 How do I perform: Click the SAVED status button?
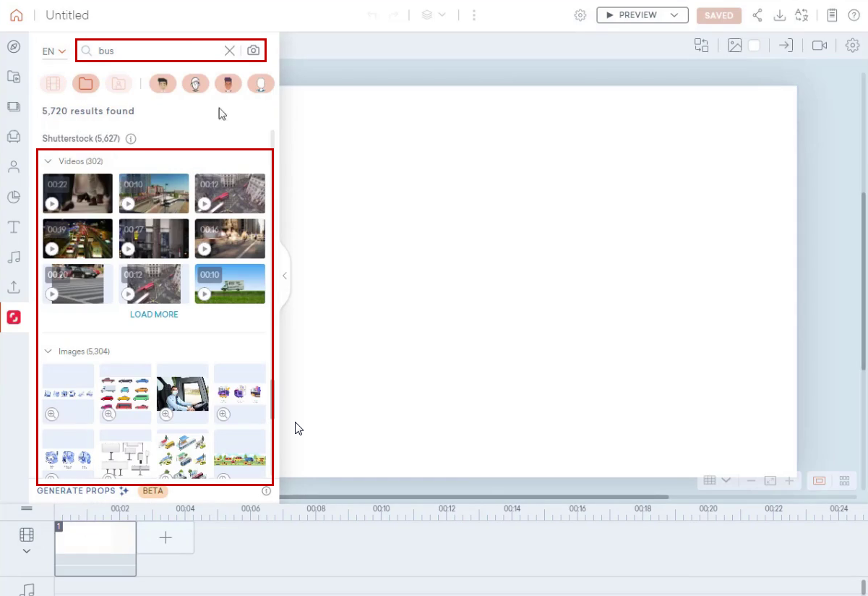click(719, 15)
